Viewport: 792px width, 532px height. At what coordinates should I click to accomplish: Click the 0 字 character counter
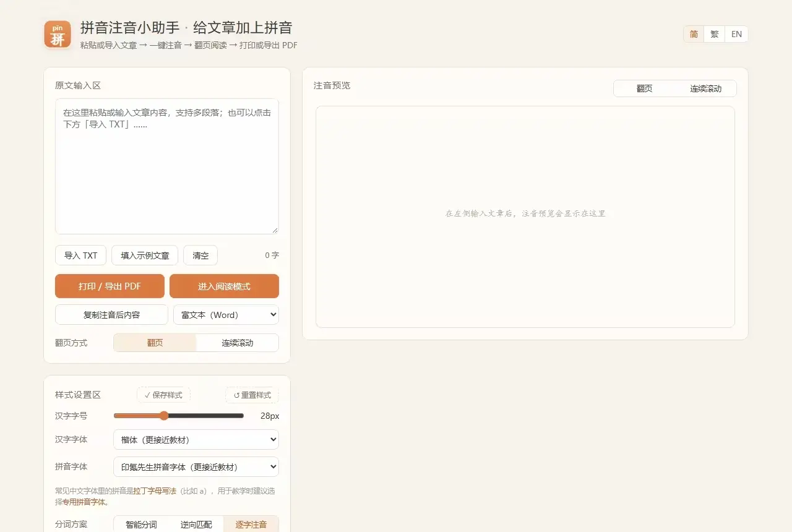coord(272,255)
